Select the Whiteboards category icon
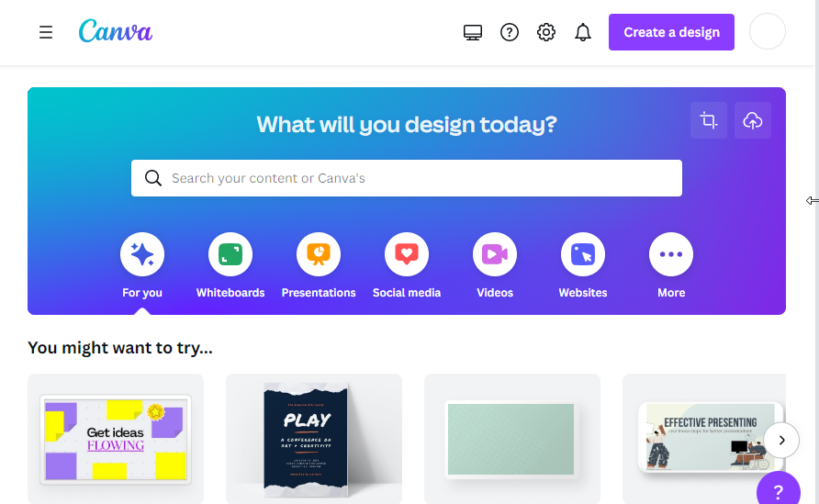 230,254
